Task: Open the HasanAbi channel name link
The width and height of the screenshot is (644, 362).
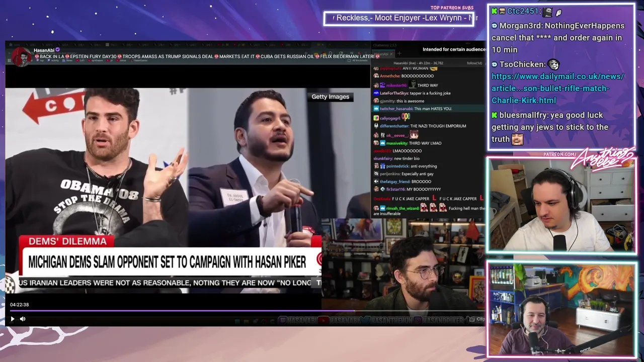Action: pos(44,50)
